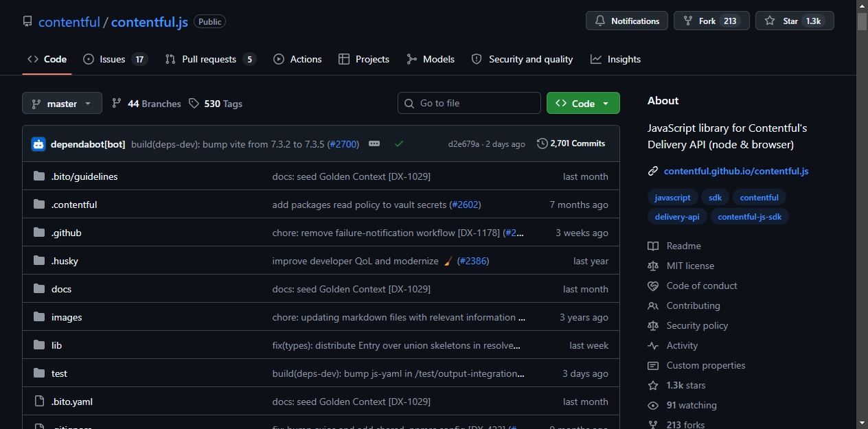Click the book icon next to Readme

click(x=653, y=246)
